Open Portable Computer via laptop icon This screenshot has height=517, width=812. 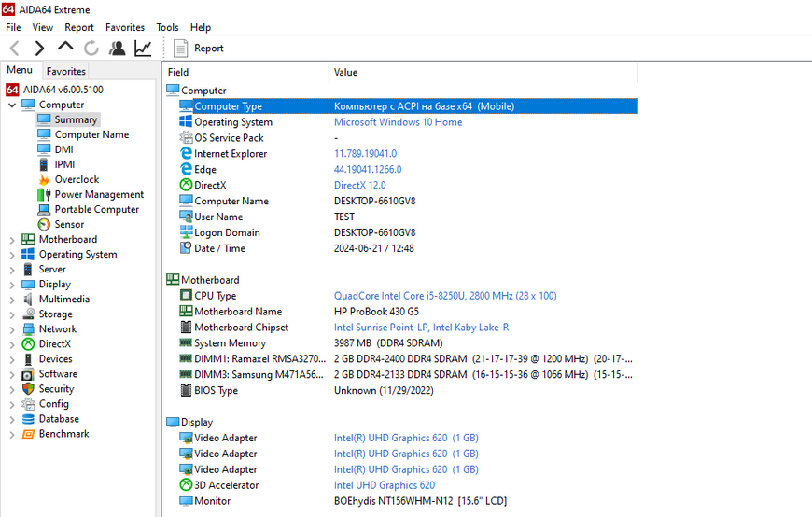(x=44, y=209)
